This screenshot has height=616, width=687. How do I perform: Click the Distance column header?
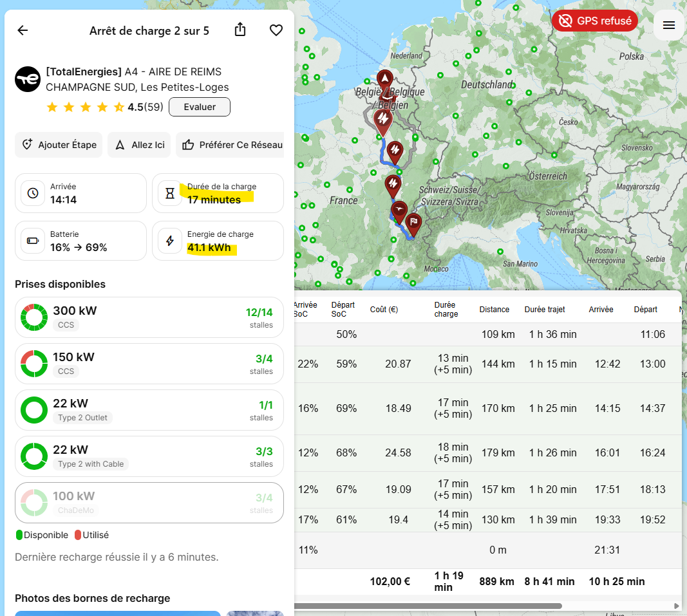[494, 310]
